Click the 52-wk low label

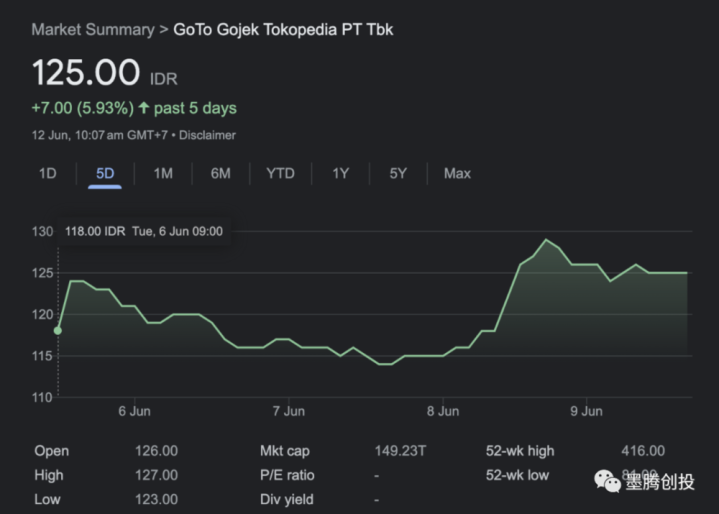(517, 475)
